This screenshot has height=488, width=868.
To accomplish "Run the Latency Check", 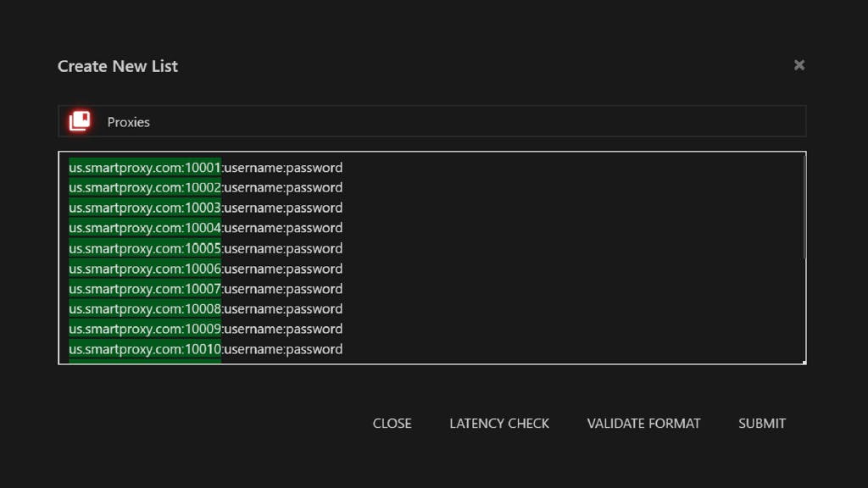I will (498, 424).
